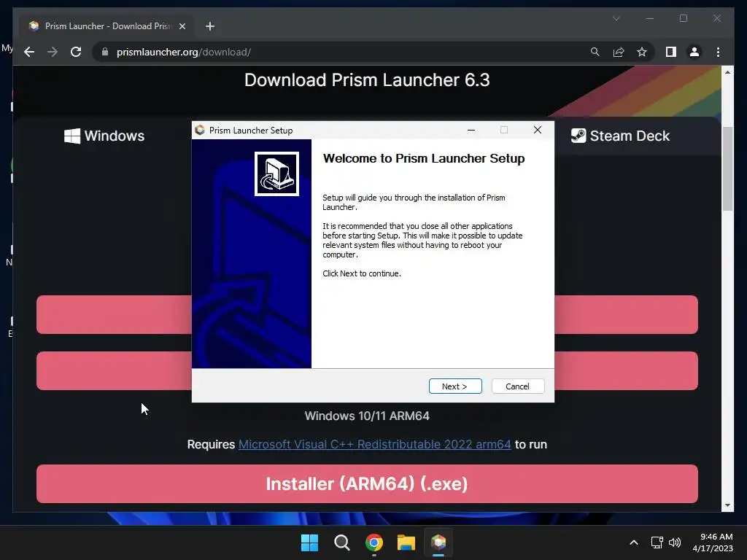Click Chrome icon in taskbar
This screenshot has height=560, width=747.
click(374, 542)
